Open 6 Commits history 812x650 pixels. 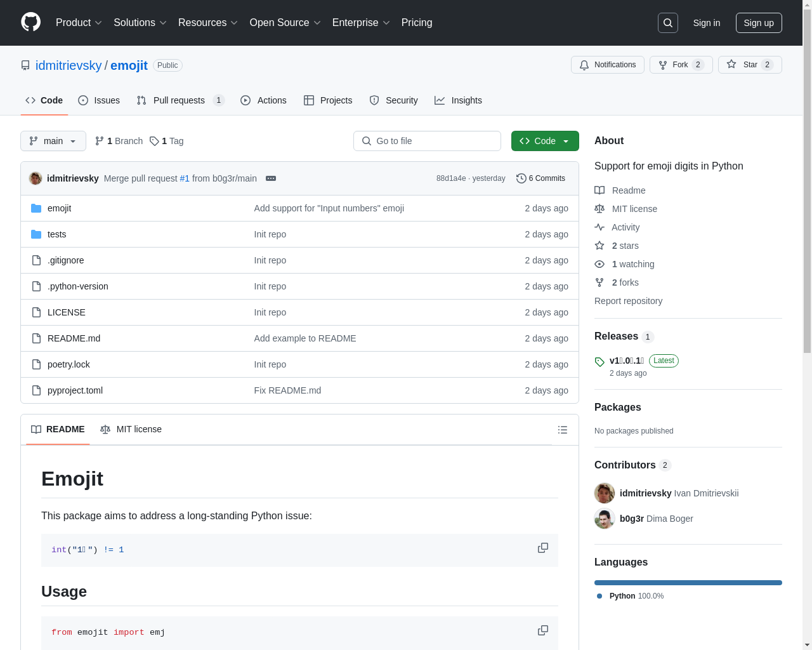coord(540,178)
